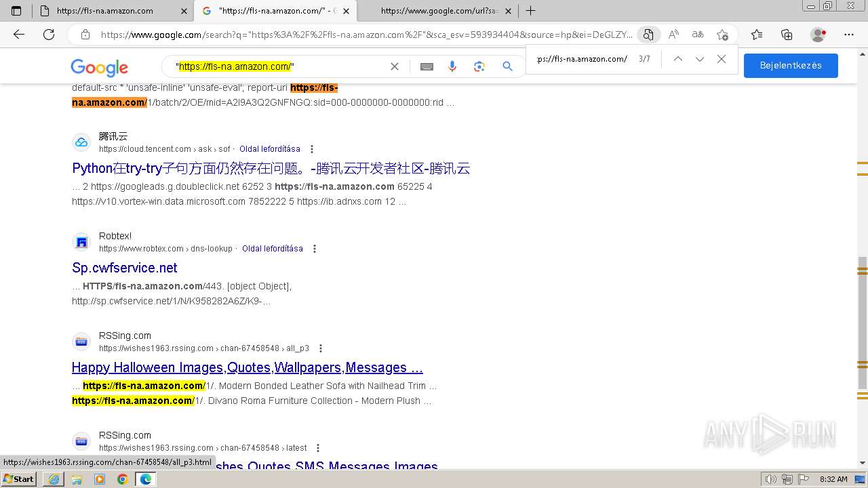Refresh the current page
This screenshot has height=488, width=868.
click(49, 35)
